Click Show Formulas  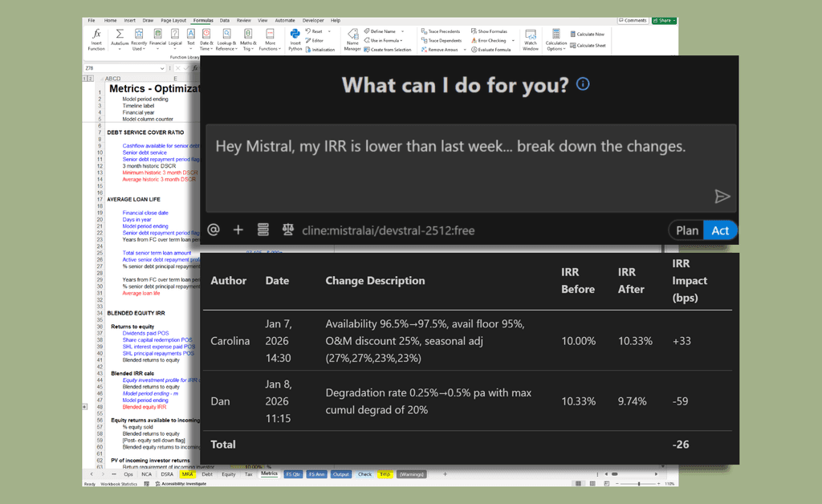pos(489,31)
